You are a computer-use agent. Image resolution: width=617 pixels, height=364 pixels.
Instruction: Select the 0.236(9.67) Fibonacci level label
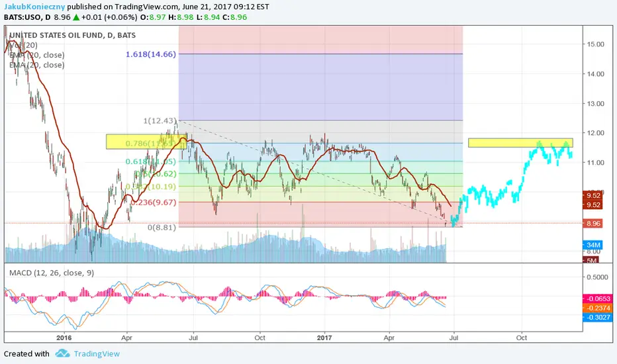click(154, 203)
